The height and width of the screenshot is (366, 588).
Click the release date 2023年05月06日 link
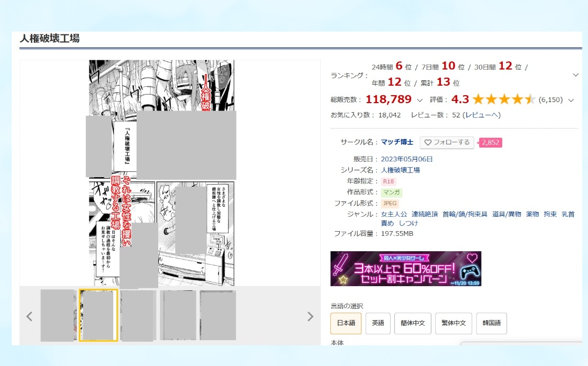407,159
